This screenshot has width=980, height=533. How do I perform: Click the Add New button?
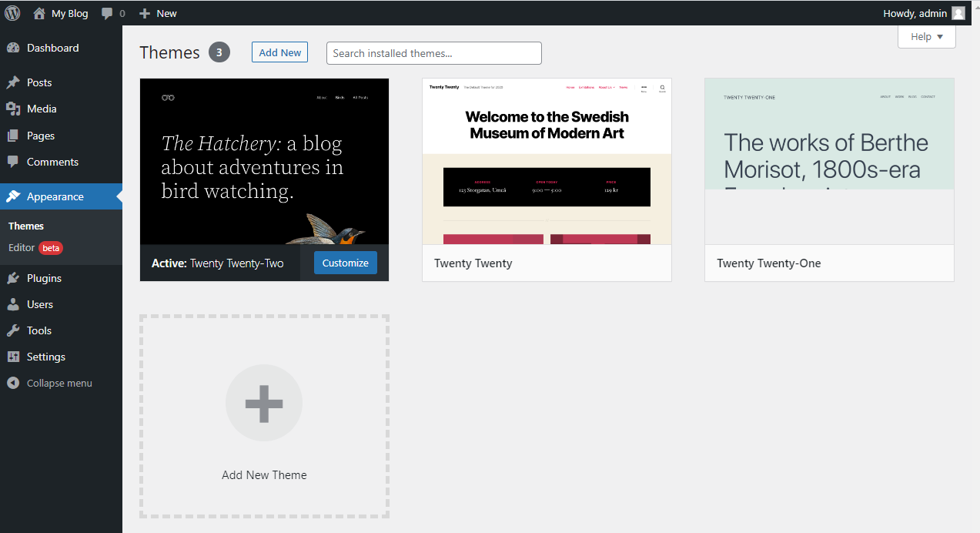coord(279,52)
